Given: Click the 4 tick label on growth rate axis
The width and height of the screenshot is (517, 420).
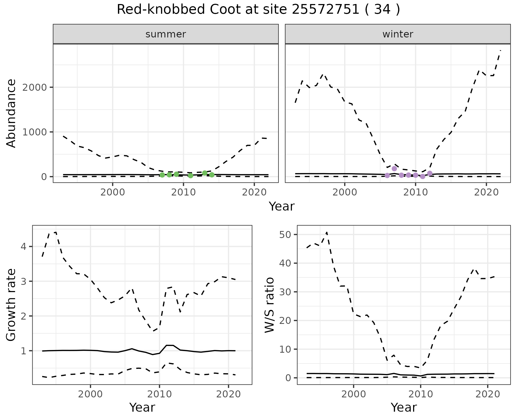Looking at the screenshot, I should pos(23,247).
